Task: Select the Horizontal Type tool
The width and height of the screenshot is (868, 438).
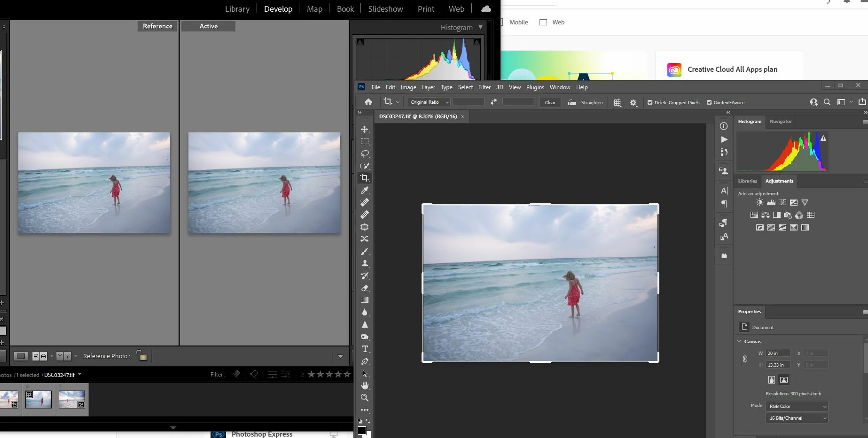Action: pyautogui.click(x=365, y=349)
